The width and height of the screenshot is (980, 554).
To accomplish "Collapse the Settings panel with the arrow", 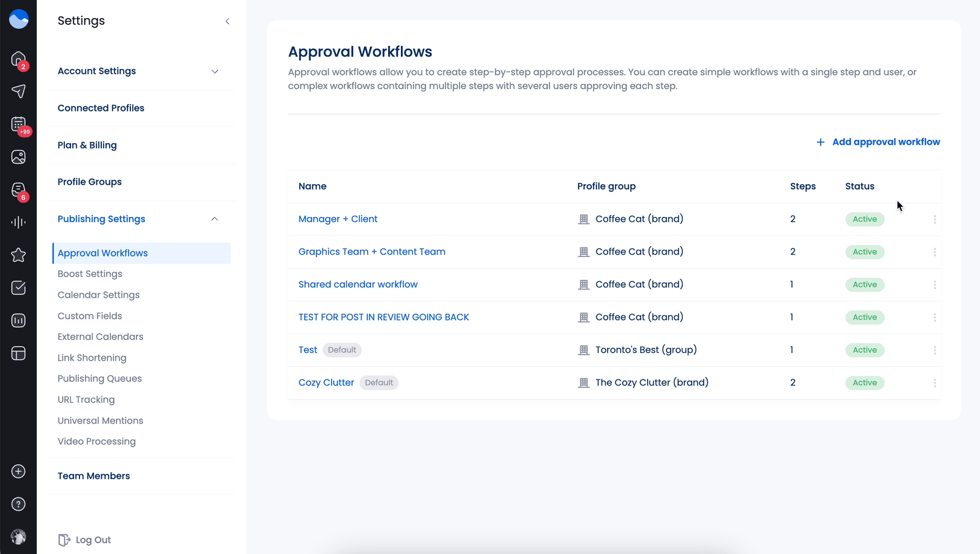I will click(227, 21).
